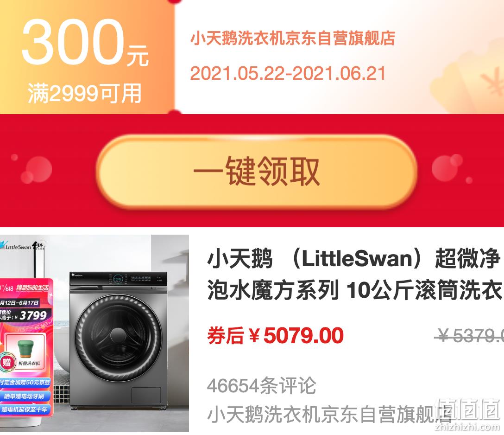Click the 晒单赠电动牙刷 promo tag
The width and height of the screenshot is (504, 435).
[25, 396]
